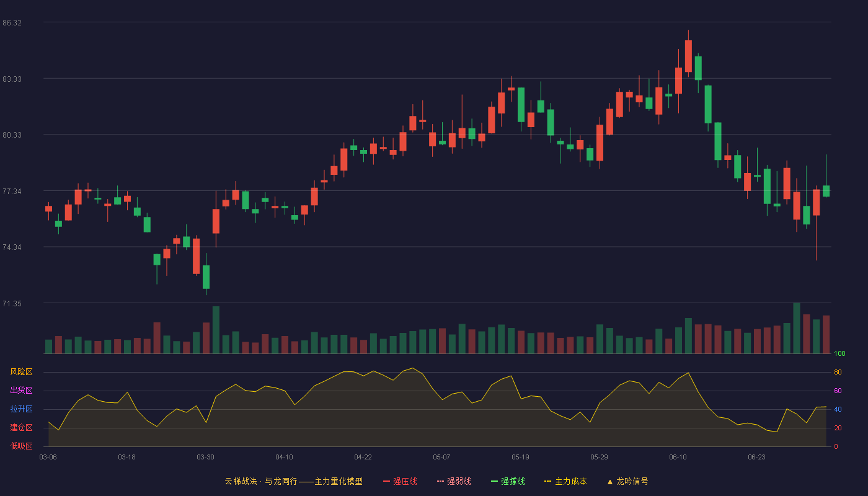The height and width of the screenshot is (496, 868).
Task: Toggle the 强弱线 legend item
Action: [x=454, y=481]
